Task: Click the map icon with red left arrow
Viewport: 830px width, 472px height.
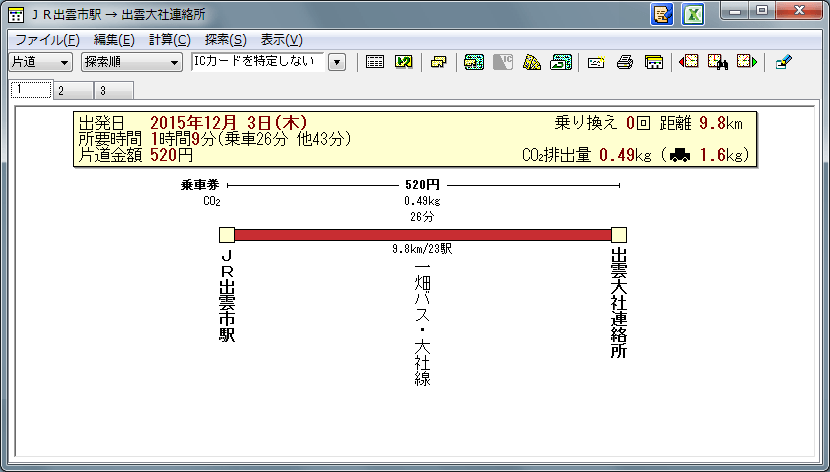Action: (689, 62)
